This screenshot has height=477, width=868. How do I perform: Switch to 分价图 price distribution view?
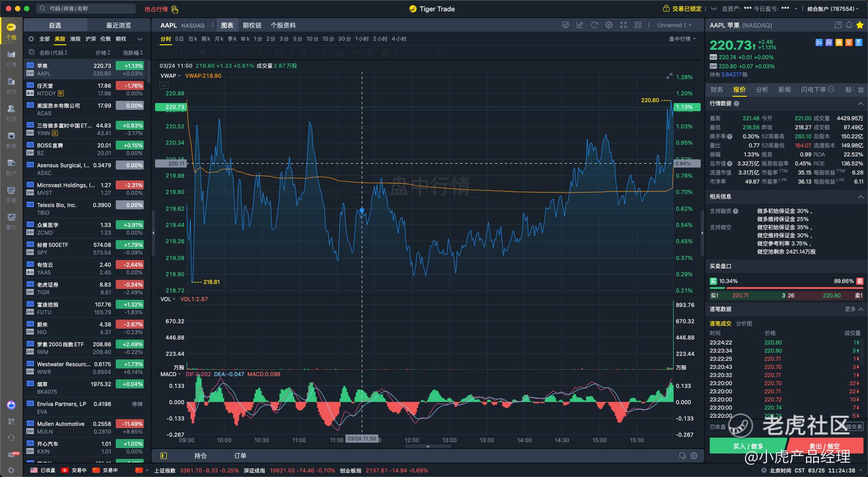[x=744, y=323]
